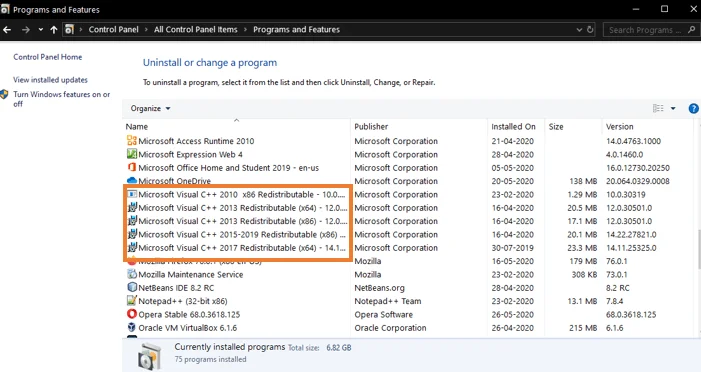Select Microsoft Visual C++ 2010 x86 Redistributable
Screen dimensions: 701x372
(241, 194)
